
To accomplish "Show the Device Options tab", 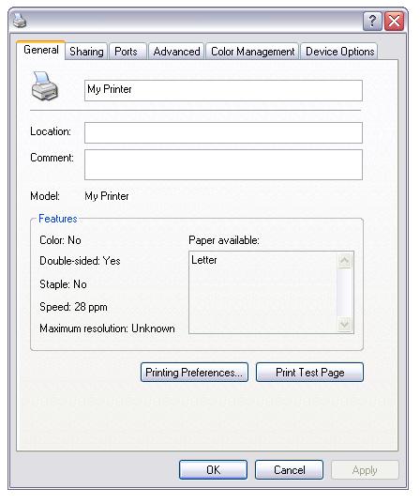I will click(339, 52).
